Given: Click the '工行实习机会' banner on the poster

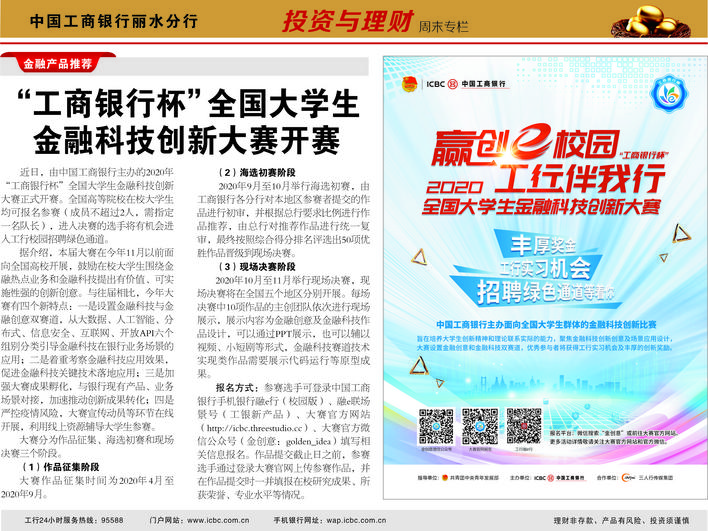Looking at the screenshot, I should [544, 269].
